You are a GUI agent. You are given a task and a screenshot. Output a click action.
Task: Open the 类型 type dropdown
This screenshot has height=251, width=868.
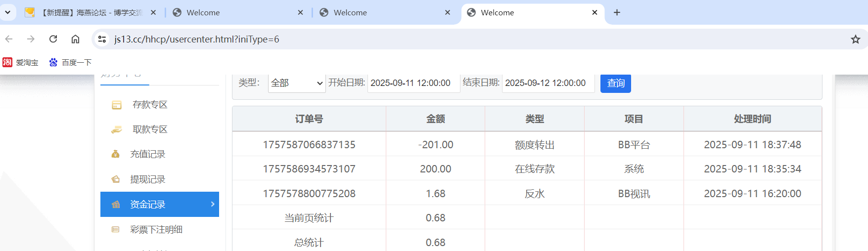[296, 83]
